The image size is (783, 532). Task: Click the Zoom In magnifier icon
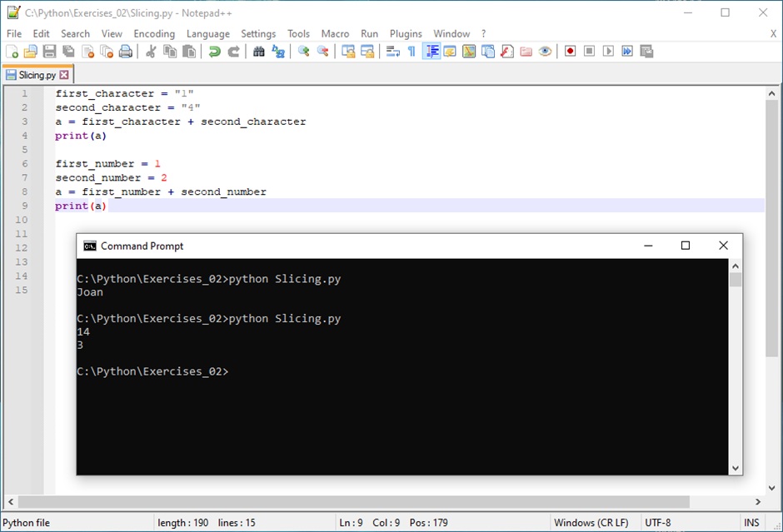[x=304, y=52]
